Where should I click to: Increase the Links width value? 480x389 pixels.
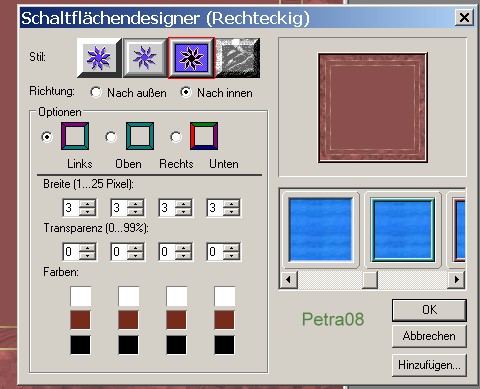pyautogui.click(x=88, y=204)
